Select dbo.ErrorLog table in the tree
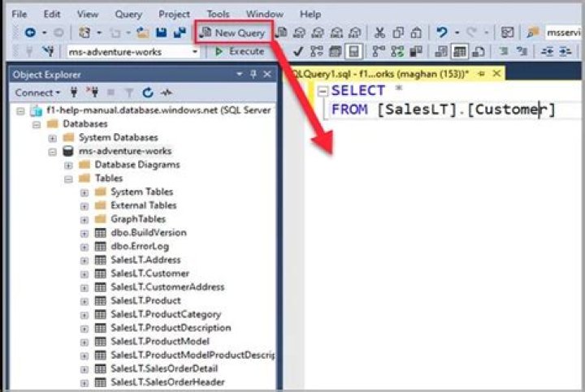Viewport: 585px width, 392px height. pyautogui.click(x=140, y=246)
